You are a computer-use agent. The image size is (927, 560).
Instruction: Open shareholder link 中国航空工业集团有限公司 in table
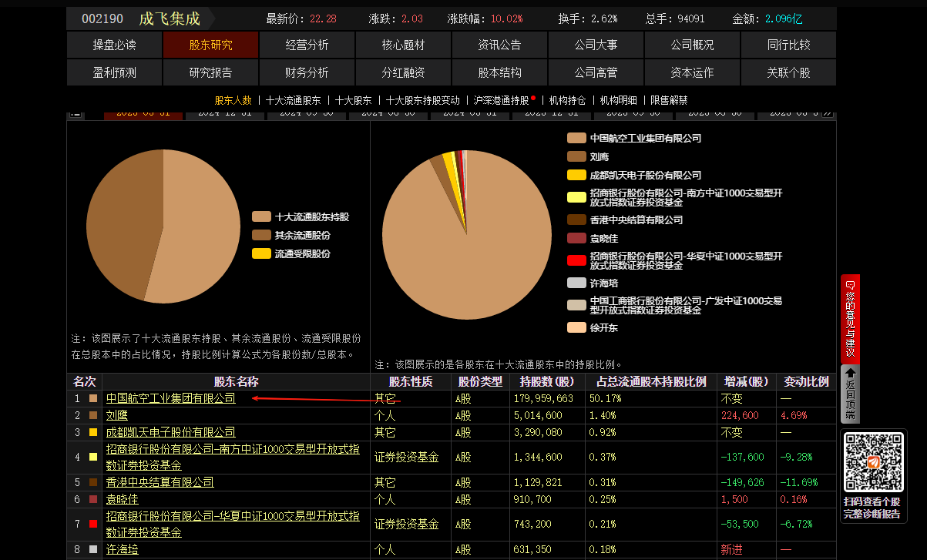[x=170, y=398]
